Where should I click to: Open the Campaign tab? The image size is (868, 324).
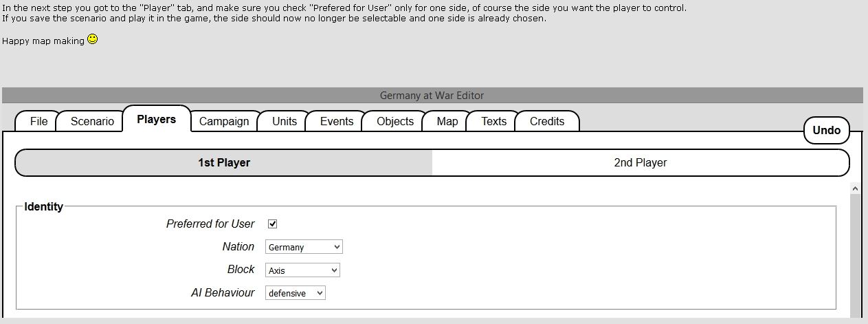coord(224,121)
